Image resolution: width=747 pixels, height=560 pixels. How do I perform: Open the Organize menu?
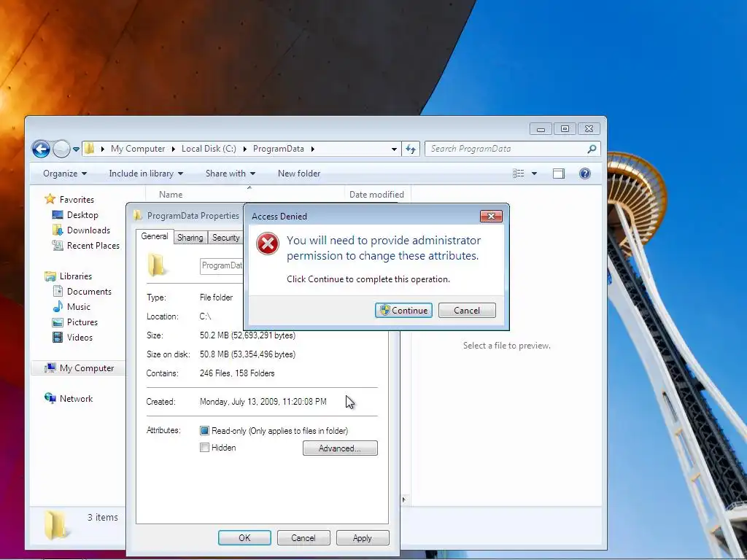click(x=65, y=174)
